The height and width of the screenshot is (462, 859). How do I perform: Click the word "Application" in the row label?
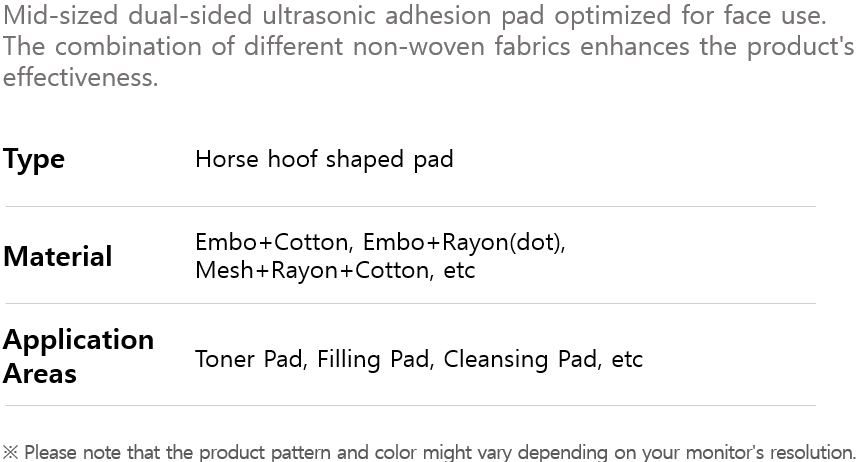[x=78, y=340]
